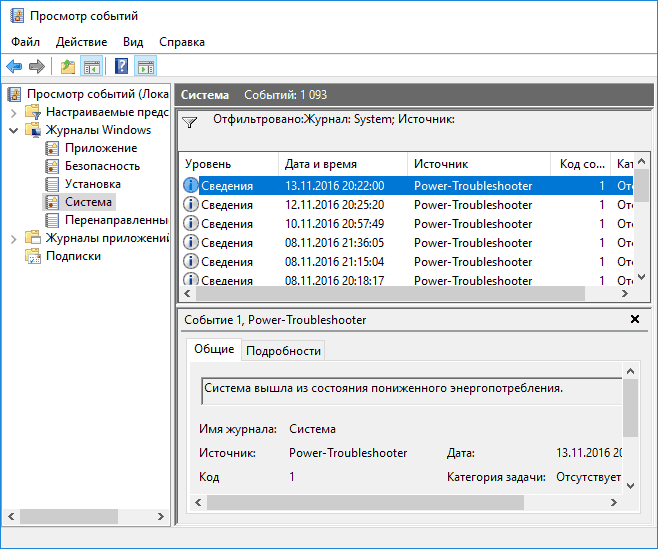Screen dimensions: 658x549
Task: Click the Установка log icon in tree
Action: (52, 184)
